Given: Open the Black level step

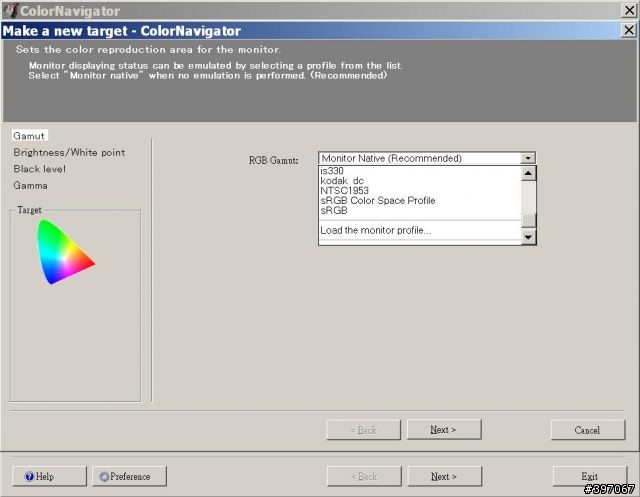Looking at the screenshot, I should (x=39, y=169).
